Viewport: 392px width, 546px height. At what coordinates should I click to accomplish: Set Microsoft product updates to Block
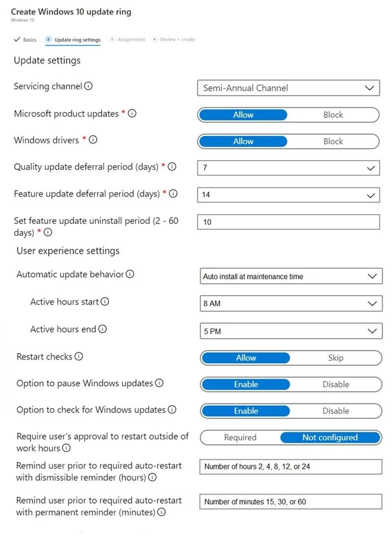coord(333,115)
